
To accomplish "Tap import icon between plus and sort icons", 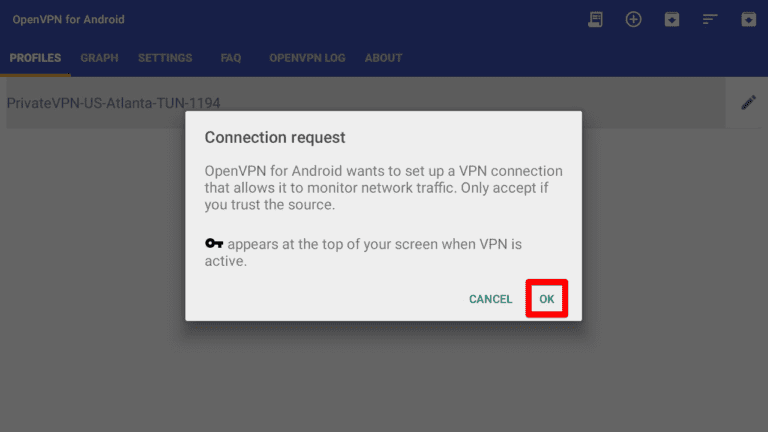I will pyautogui.click(x=672, y=20).
